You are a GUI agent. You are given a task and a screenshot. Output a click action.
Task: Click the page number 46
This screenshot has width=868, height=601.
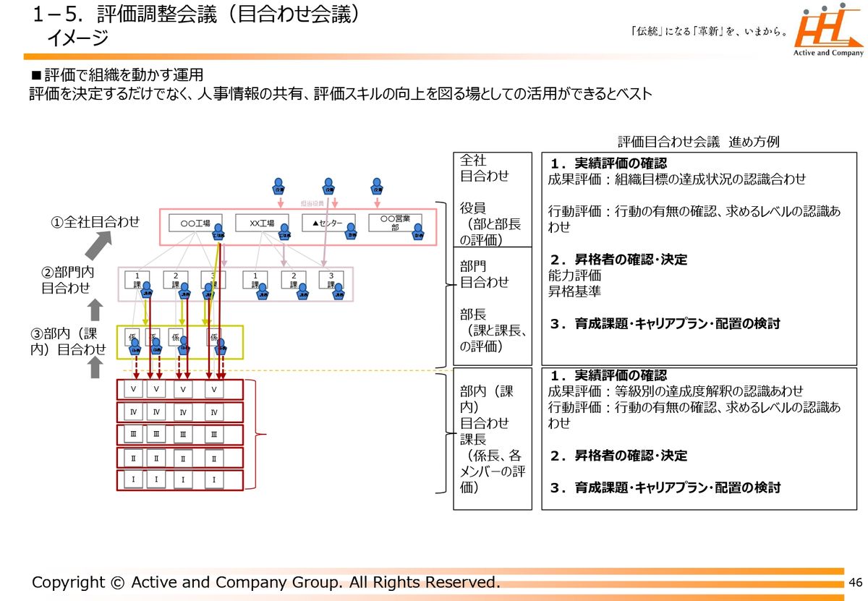856,583
